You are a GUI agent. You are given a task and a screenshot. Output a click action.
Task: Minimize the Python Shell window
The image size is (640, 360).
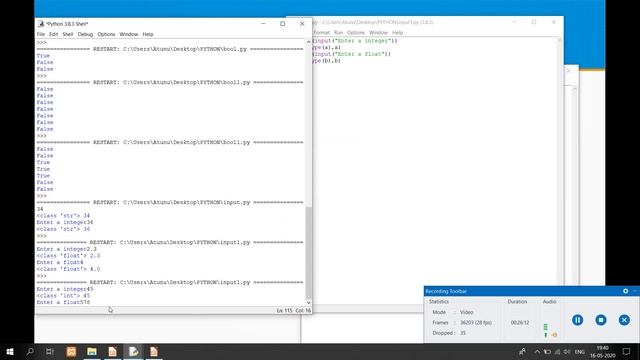pyautogui.click(x=263, y=24)
